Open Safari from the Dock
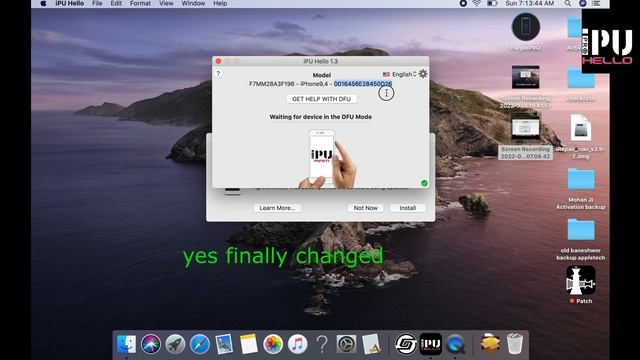This screenshot has height=360, width=640. pyautogui.click(x=200, y=344)
